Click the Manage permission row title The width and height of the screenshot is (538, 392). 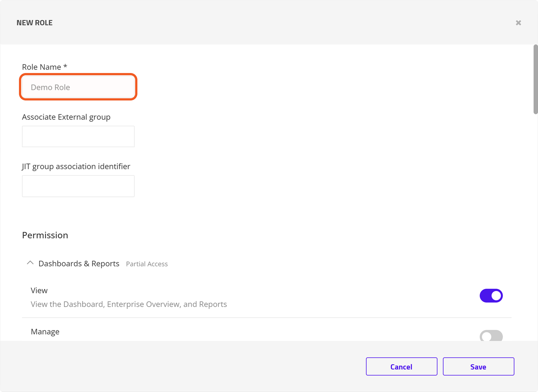click(x=45, y=332)
